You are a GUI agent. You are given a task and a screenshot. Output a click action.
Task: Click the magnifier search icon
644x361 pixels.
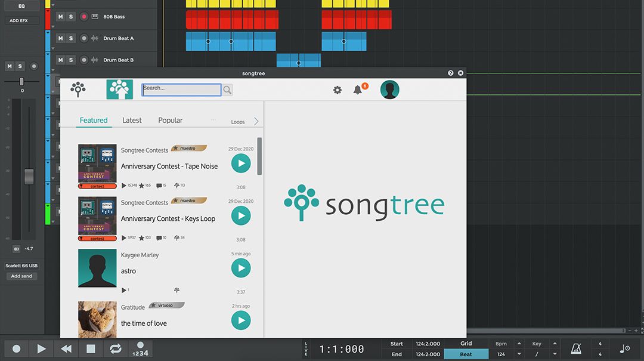tap(227, 90)
